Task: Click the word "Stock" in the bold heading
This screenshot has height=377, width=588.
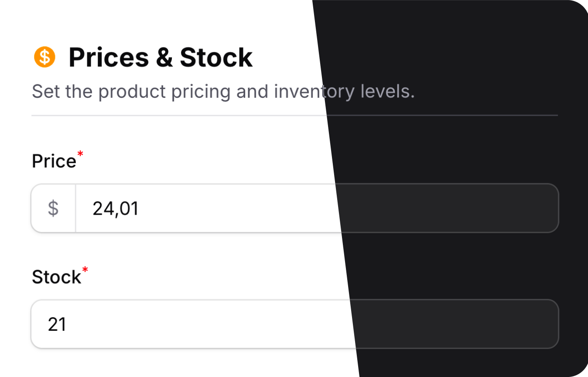Action: point(216,58)
